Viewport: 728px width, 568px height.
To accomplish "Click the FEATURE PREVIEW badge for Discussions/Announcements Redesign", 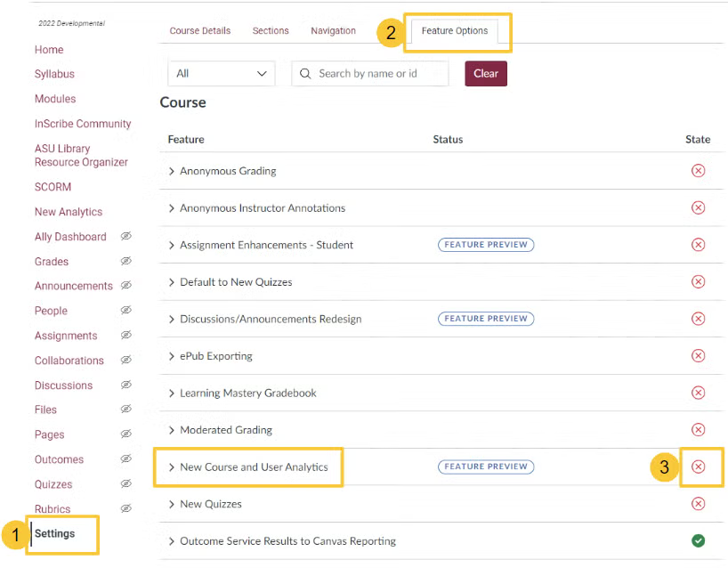I will [486, 319].
